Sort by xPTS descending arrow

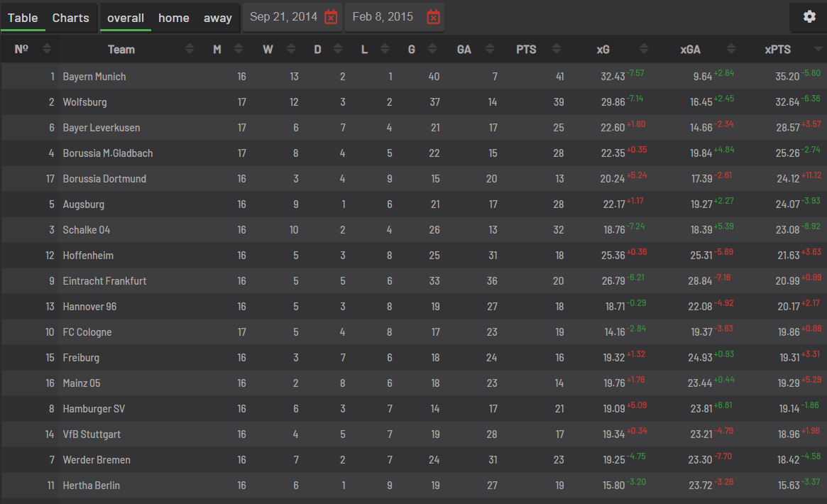pos(819,49)
